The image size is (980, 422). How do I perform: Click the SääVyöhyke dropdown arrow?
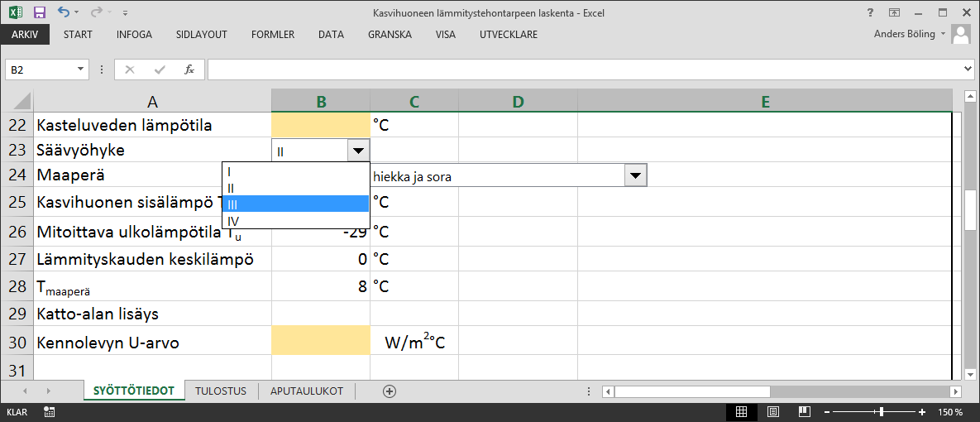[358, 151]
